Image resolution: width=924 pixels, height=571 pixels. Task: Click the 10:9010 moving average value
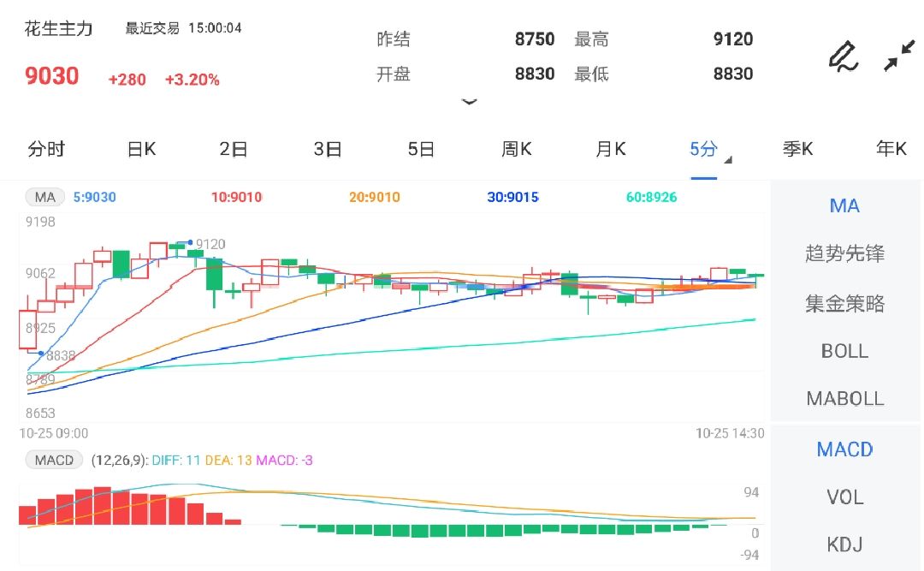[236, 197]
